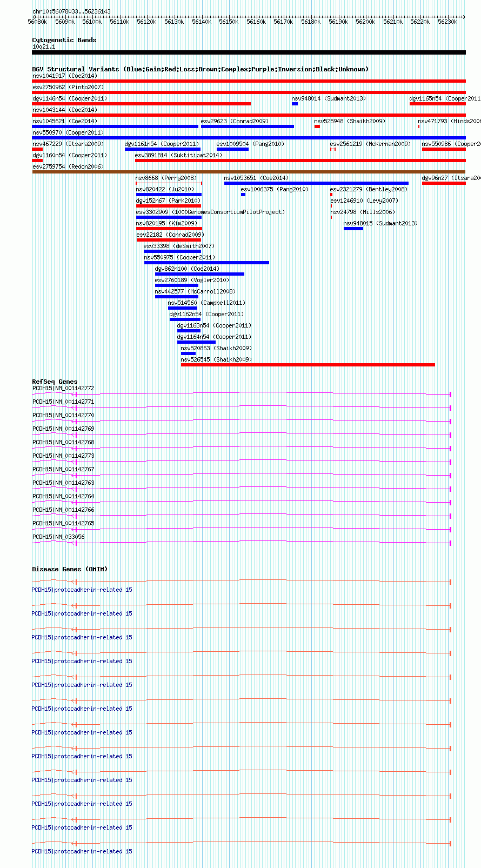Click the chr10:56078033..56236143 region label

point(71,11)
